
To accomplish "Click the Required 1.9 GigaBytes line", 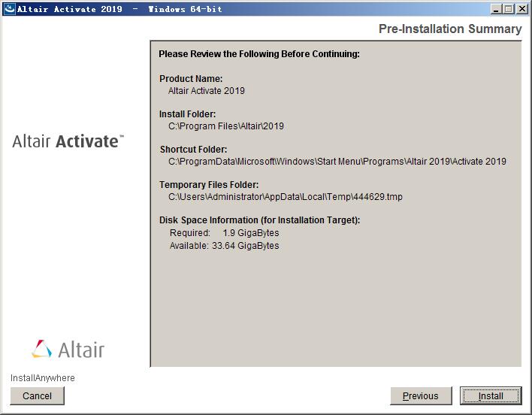I will click(x=224, y=233).
